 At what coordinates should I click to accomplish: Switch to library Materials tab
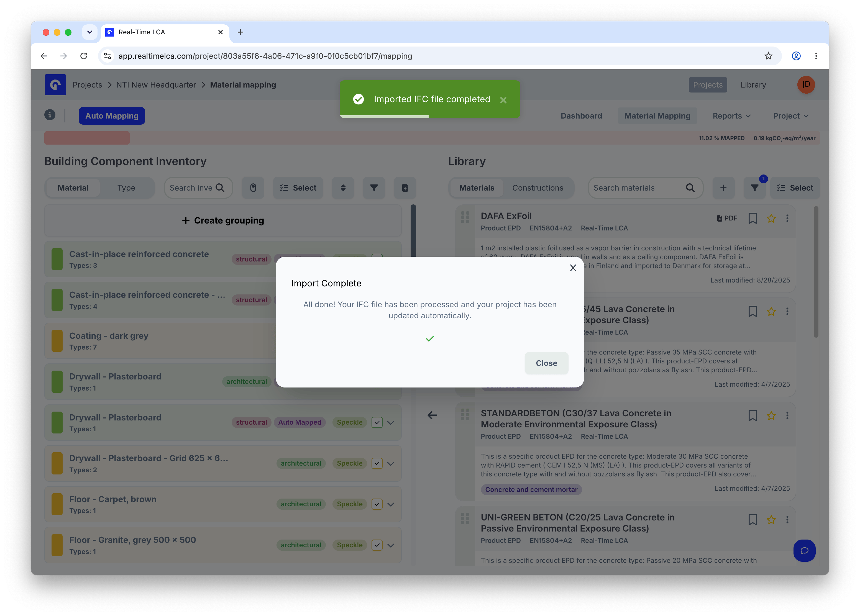(x=477, y=188)
